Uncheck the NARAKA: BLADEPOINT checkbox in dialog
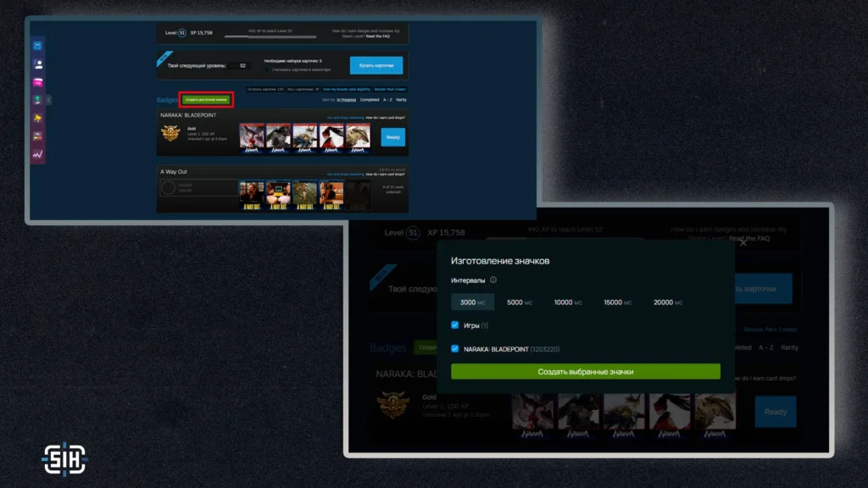 point(455,349)
